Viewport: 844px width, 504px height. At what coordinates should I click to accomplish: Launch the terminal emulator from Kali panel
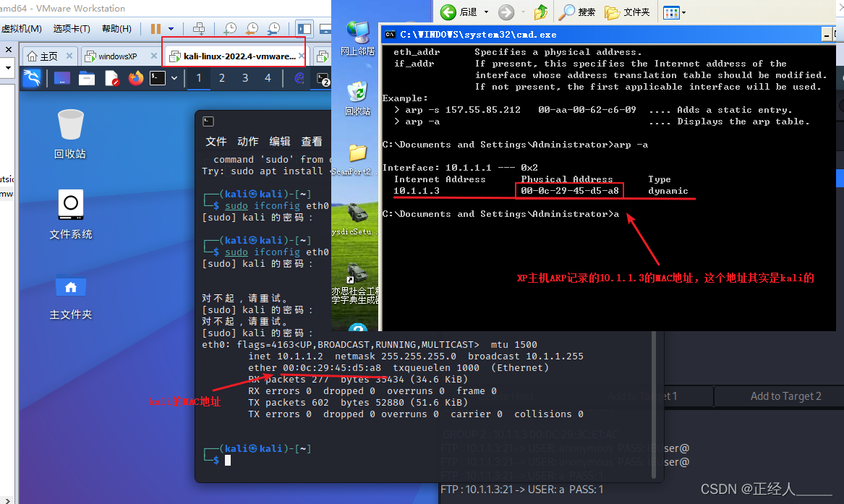pyautogui.click(x=158, y=79)
